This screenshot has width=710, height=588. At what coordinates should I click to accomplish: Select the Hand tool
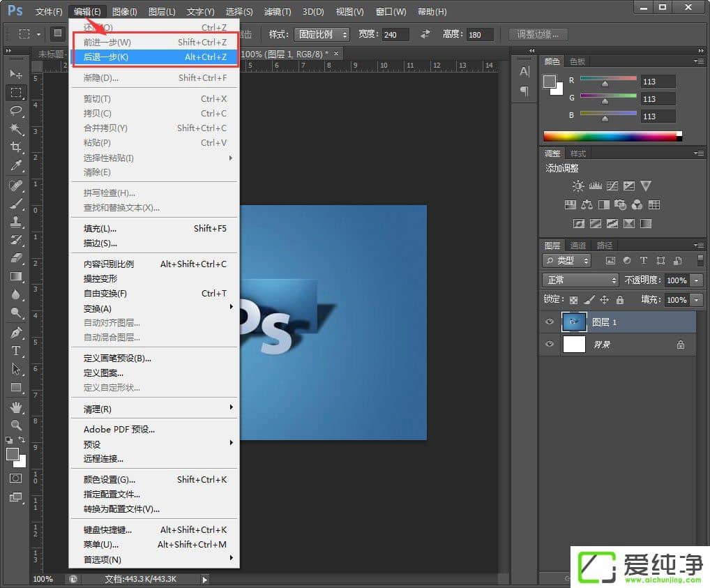(x=16, y=407)
